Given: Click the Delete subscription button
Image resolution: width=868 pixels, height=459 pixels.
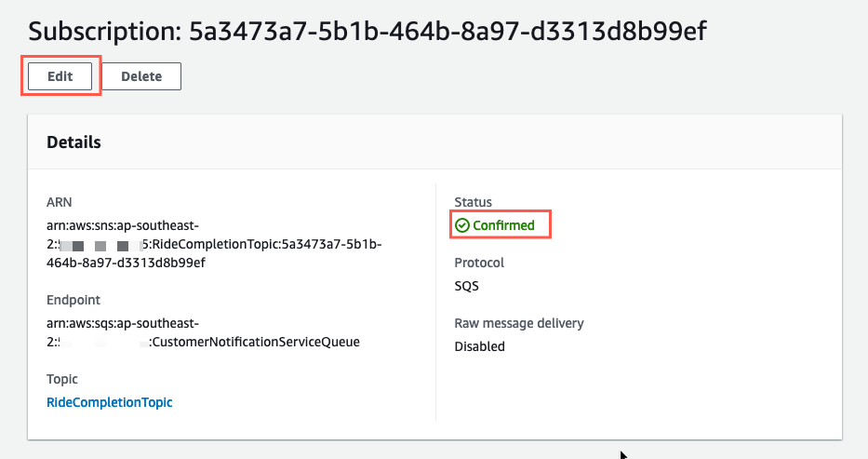Looking at the screenshot, I should click(141, 76).
